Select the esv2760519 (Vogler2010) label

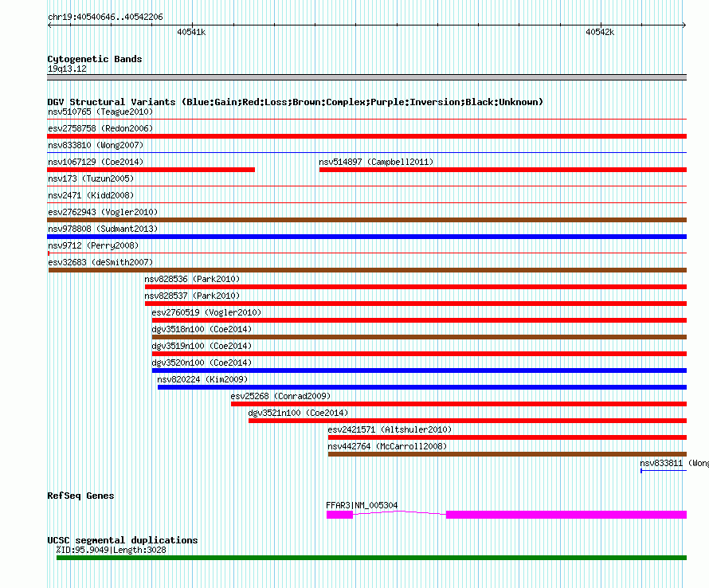pyautogui.click(x=206, y=312)
